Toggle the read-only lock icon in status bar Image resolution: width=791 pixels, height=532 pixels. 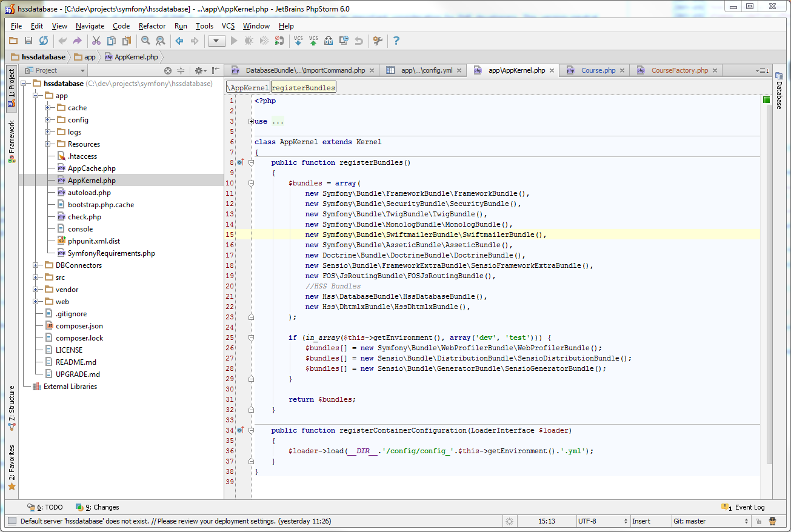(758, 521)
